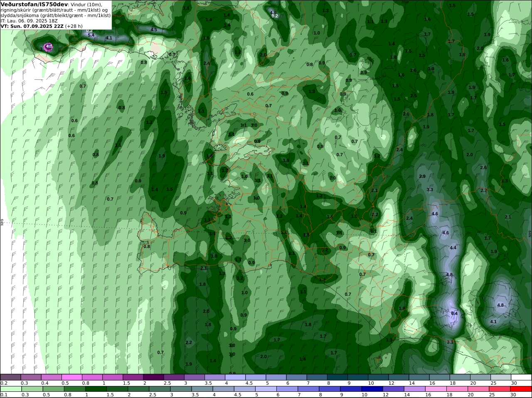Click the 3.1 precipitation value on the map
Viewport: 532px width, 398px height.
click(x=450, y=342)
